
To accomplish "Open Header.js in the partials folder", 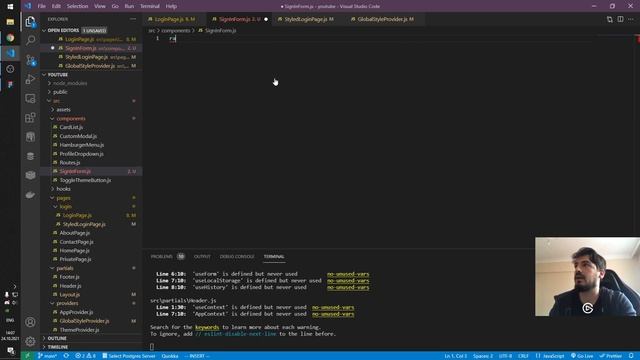I will [x=70, y=286].
